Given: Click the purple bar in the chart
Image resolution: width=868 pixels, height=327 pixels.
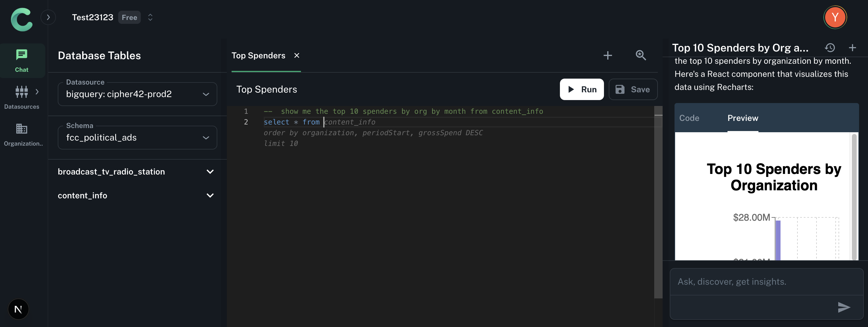Looking at the screenshot, I should (778, 240).
